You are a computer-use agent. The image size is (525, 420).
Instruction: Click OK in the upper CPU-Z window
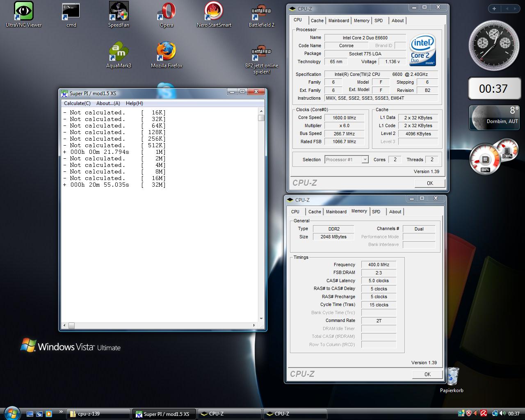(430, 183)
